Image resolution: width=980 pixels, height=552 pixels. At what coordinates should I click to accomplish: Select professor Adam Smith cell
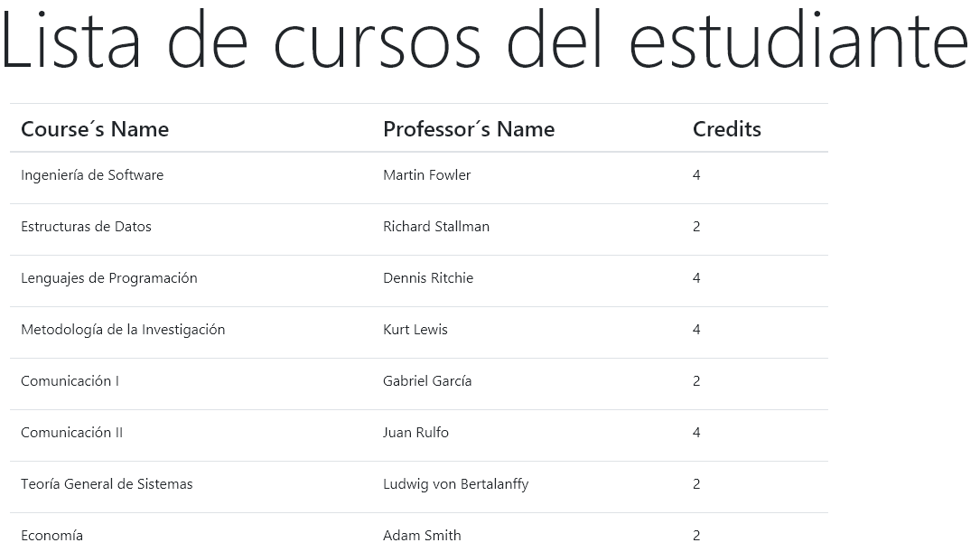point(422,535)
